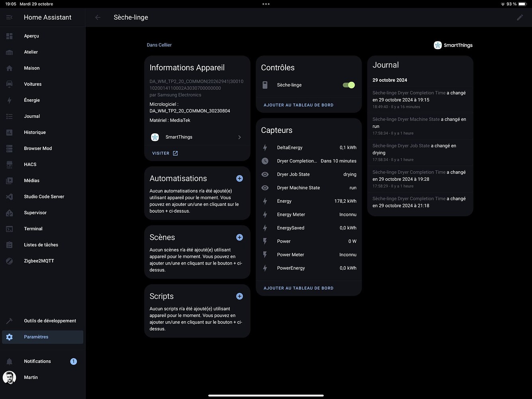Collapse the sidebar with the hamburger icon
Image resolution: width=532 pixels, height=399 pixels.
(x=9, y=17)
